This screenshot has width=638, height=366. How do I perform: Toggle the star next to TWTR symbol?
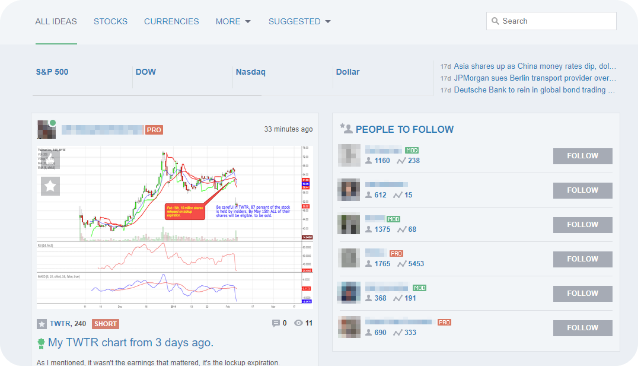click(x=42, y=324)
